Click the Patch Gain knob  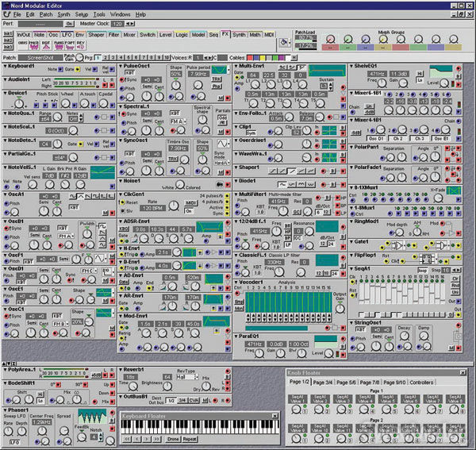click(x=79, y=57)
